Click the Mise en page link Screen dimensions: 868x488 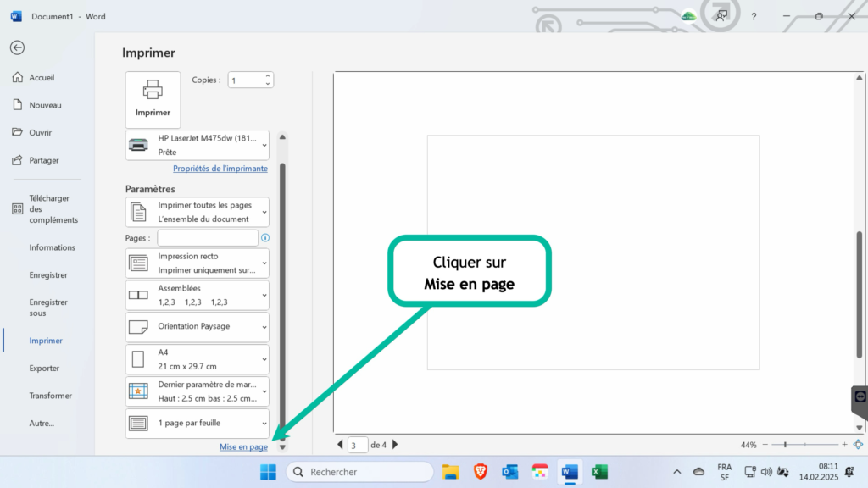[x=243, y=447]
